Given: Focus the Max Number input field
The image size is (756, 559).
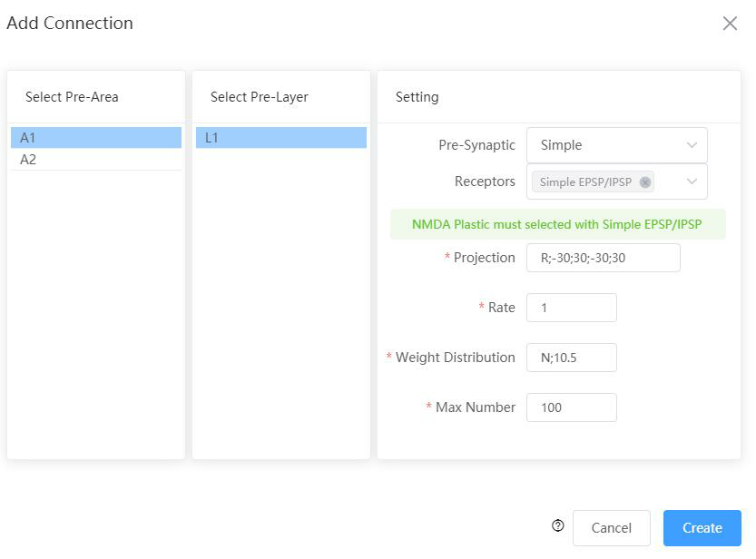Looking at the screenshot, I should tap(572, 407).
